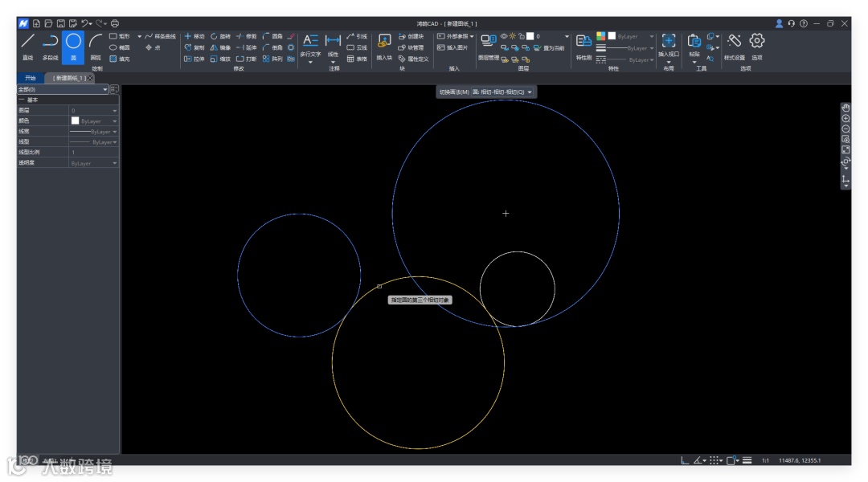Toggle grid display in status bar

[714, 460]
